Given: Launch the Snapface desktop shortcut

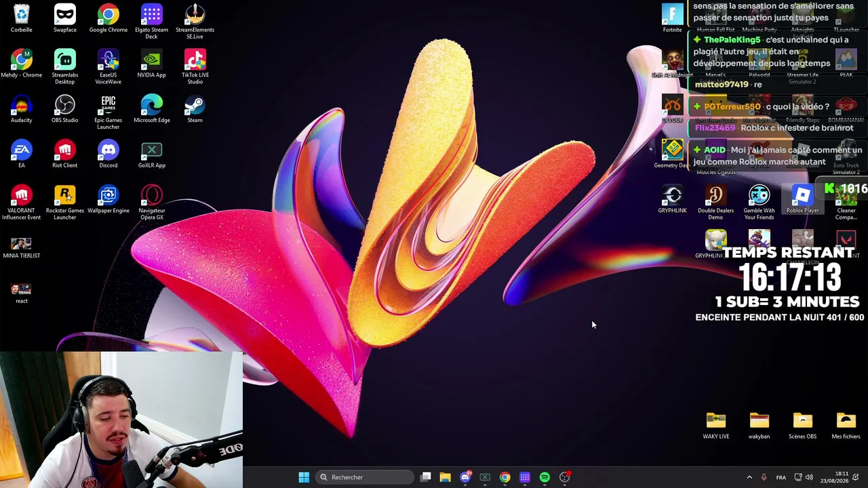Looking at the screenshot, I should tap(65, 18).
